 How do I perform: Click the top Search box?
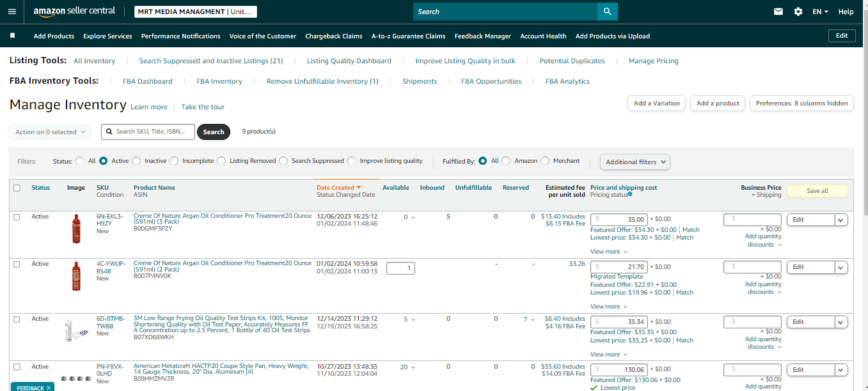tap(505, 11)
